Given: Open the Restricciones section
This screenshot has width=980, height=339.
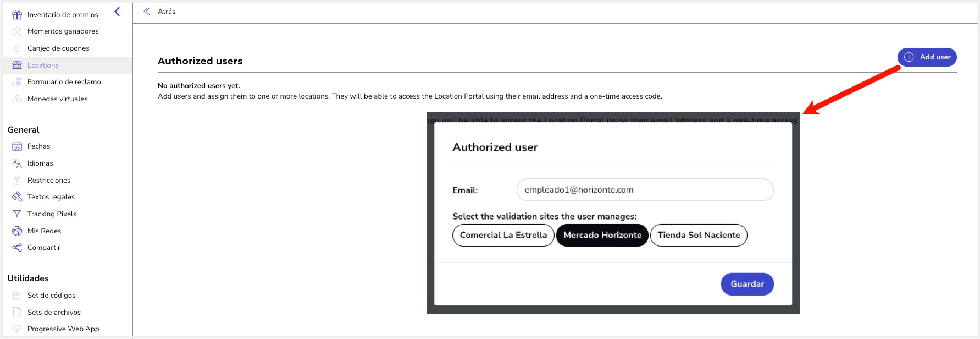Looking at the screenshot, I should coord(49,181).
